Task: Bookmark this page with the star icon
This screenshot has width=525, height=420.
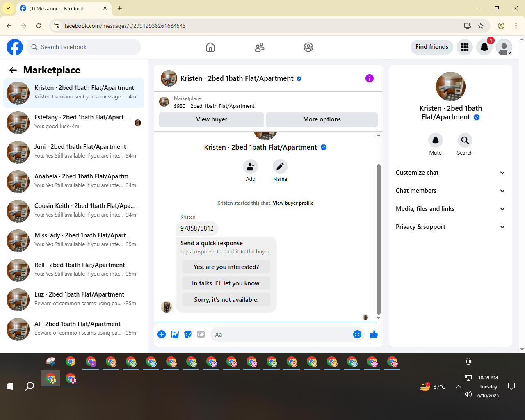Action: coord(481,26)
